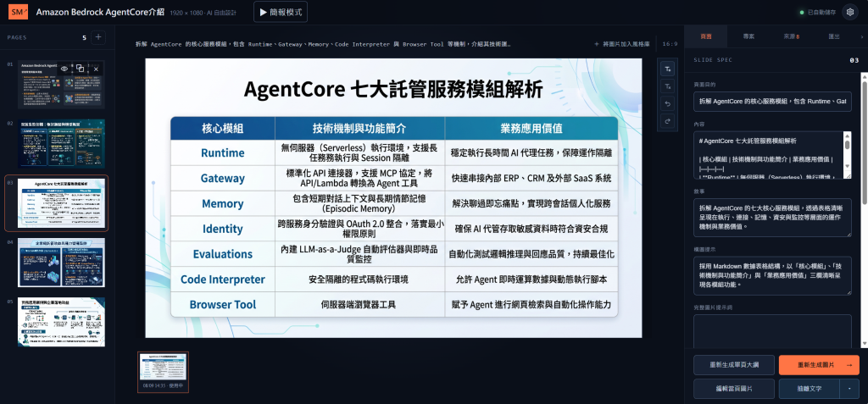This screenshot has width=868, height=404.
Task: Select page 01 thumbnail
Action: 61,85
